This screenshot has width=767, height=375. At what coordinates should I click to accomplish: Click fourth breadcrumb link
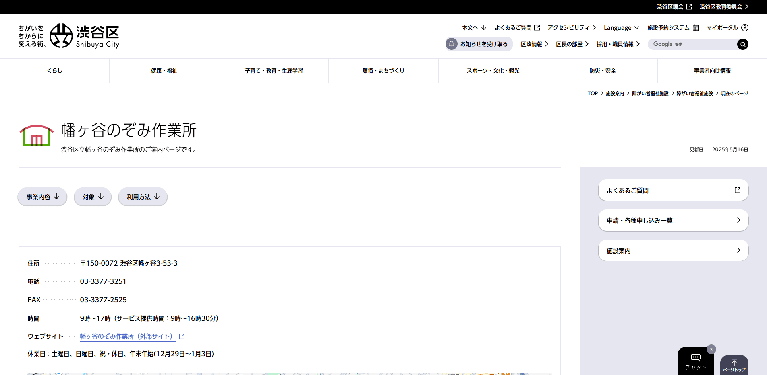pos(695,93)
